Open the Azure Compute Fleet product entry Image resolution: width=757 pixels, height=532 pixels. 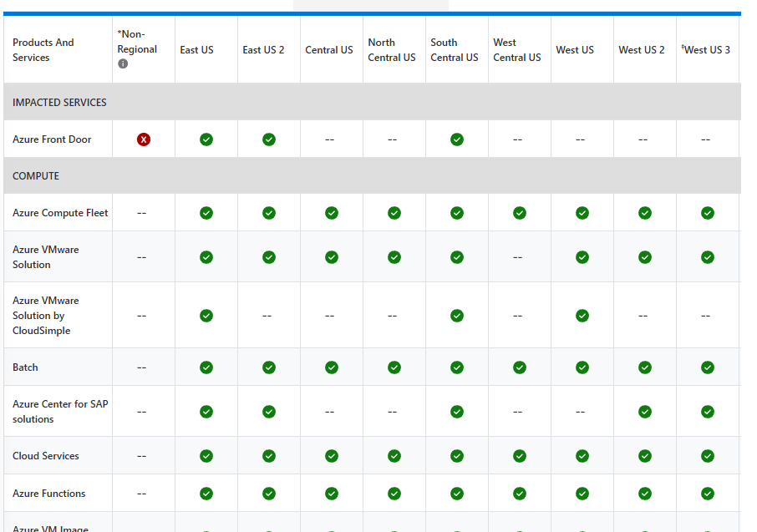click(x=58, y=212)
